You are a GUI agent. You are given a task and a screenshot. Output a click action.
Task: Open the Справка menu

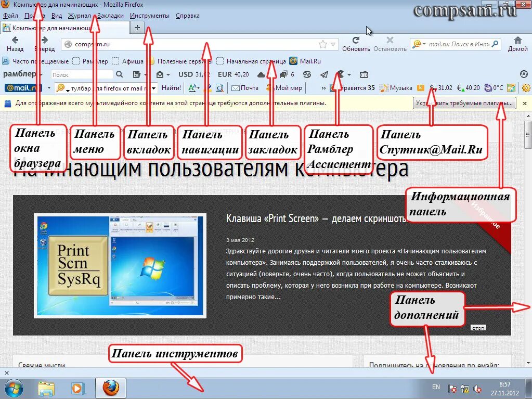[188, 16]
